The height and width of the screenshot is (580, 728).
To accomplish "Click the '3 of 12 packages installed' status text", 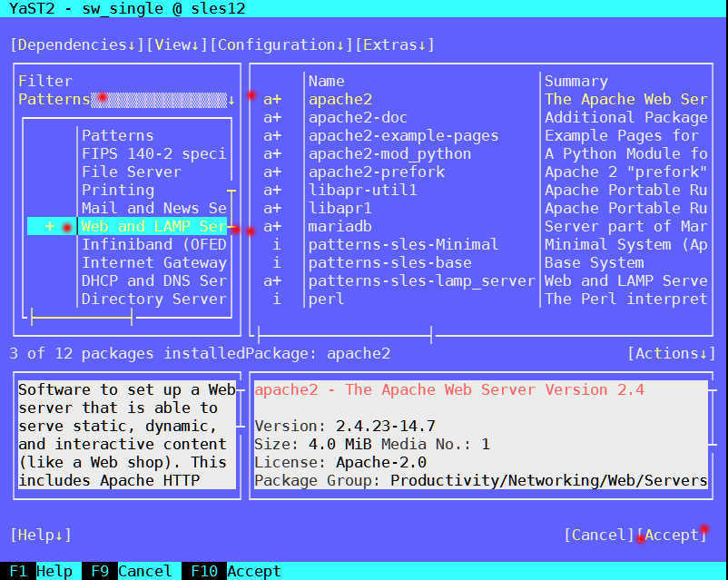I will (x=127, y=353).
